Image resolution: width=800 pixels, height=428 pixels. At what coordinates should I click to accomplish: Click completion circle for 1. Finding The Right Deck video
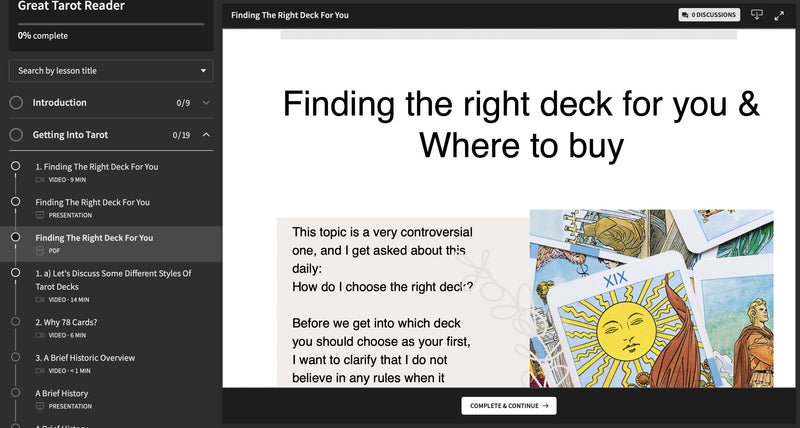tap(16, 166)
